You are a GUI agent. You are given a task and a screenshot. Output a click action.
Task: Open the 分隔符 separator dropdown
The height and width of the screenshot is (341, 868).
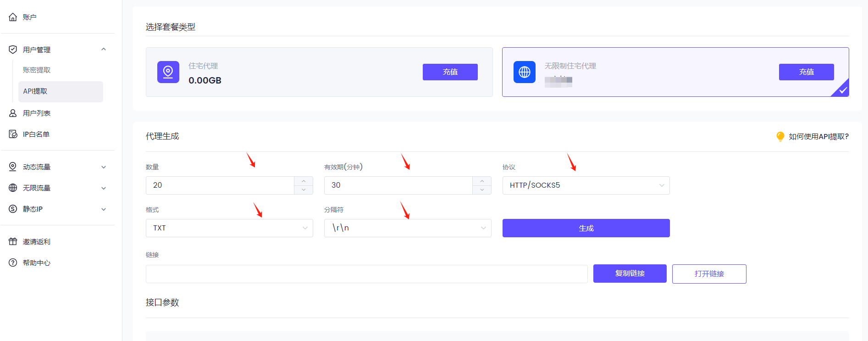point(407,228)
